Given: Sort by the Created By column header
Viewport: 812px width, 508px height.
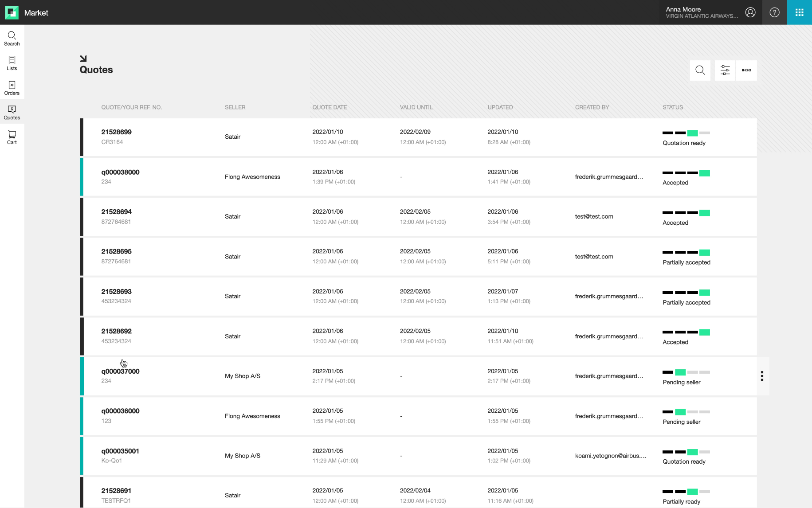Looking at the screenshot, I should (x=592, y=107).
